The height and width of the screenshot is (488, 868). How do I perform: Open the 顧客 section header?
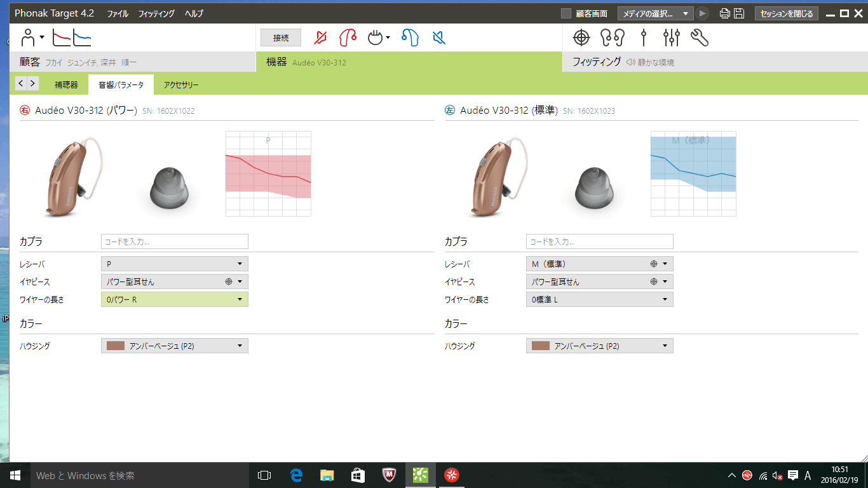(x=132, y=62)
